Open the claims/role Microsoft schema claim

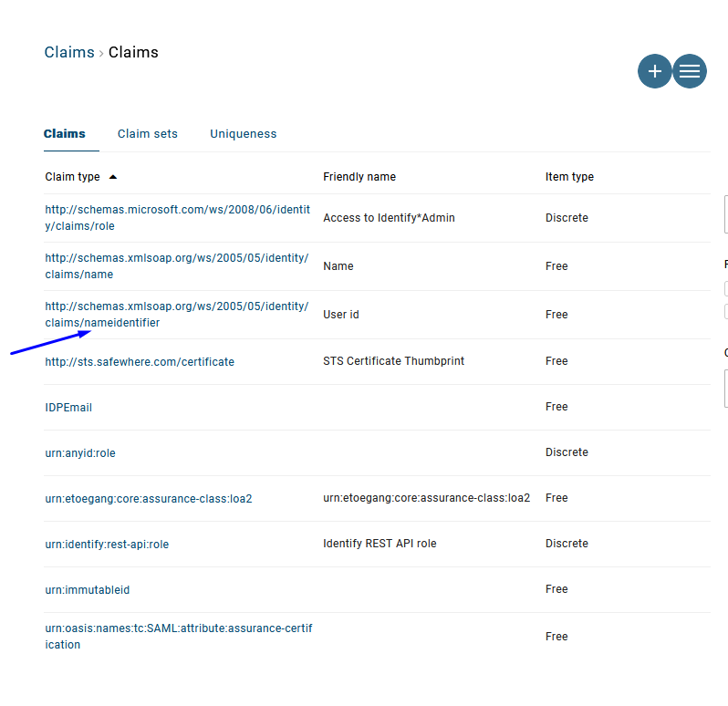tap(177, 218)
